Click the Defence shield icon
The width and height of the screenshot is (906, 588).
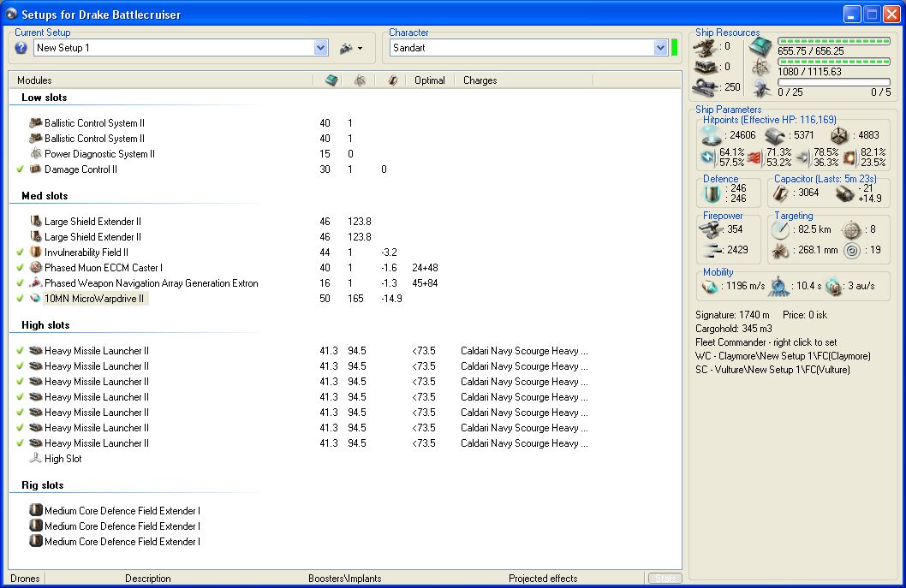click(712, 193)
